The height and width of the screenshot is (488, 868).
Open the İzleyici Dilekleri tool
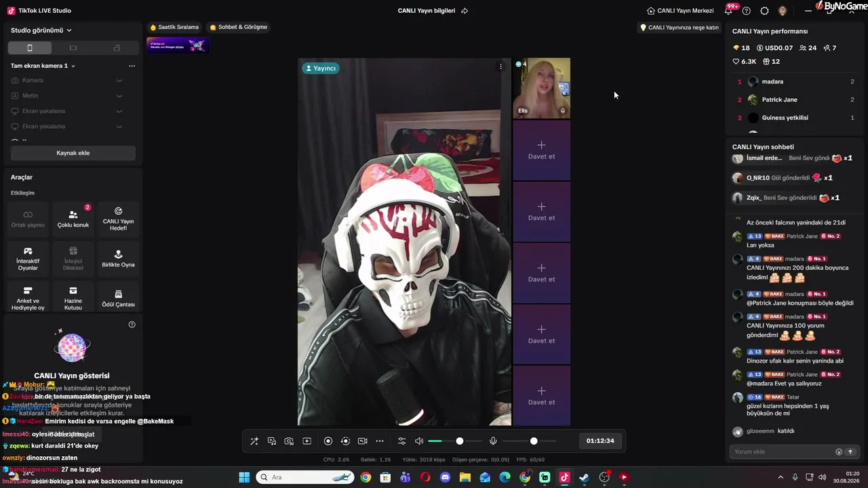pos(73,259)
